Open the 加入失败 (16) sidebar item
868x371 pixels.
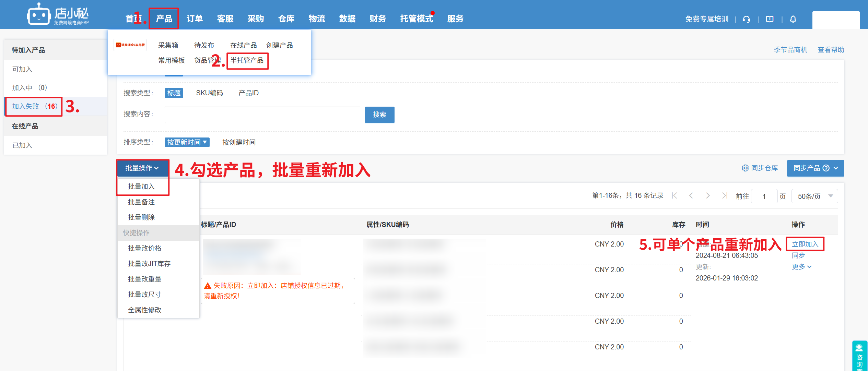click(34, 106)
